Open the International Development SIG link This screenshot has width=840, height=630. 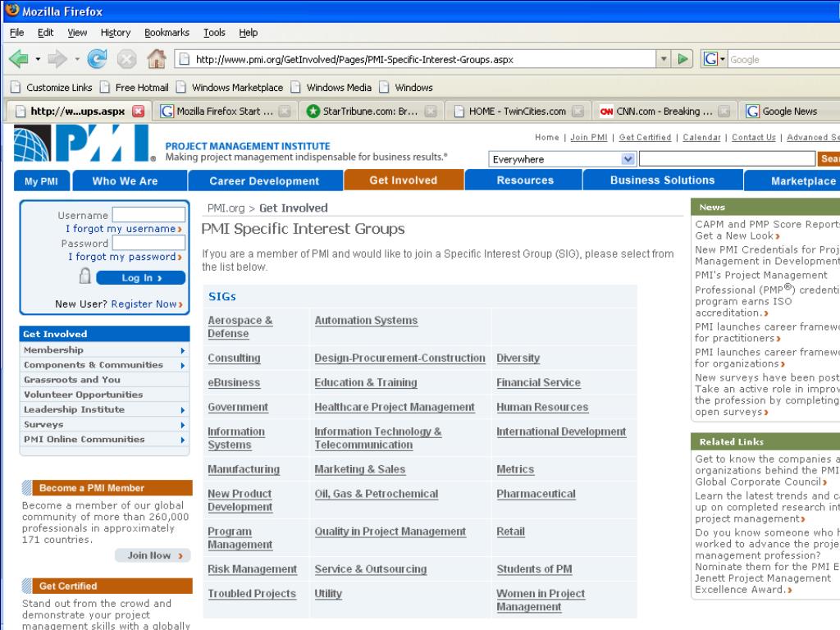(561, 431)
